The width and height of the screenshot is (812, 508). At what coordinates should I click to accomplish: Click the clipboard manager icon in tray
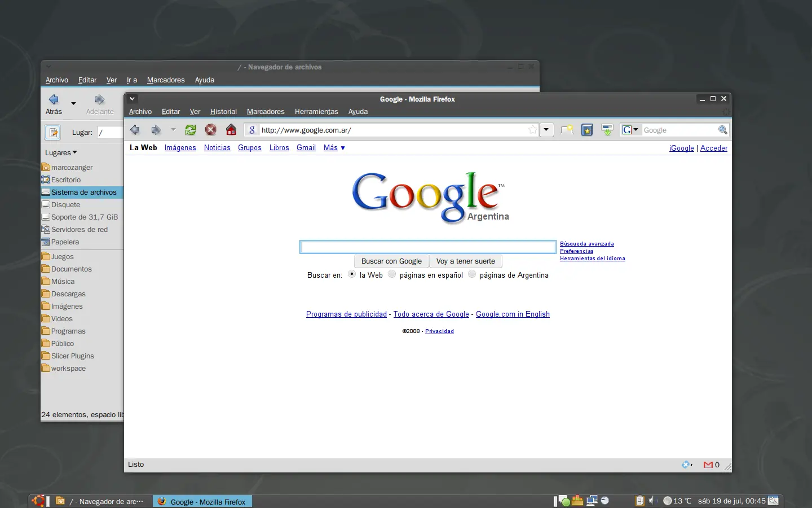tap(639, 501)
